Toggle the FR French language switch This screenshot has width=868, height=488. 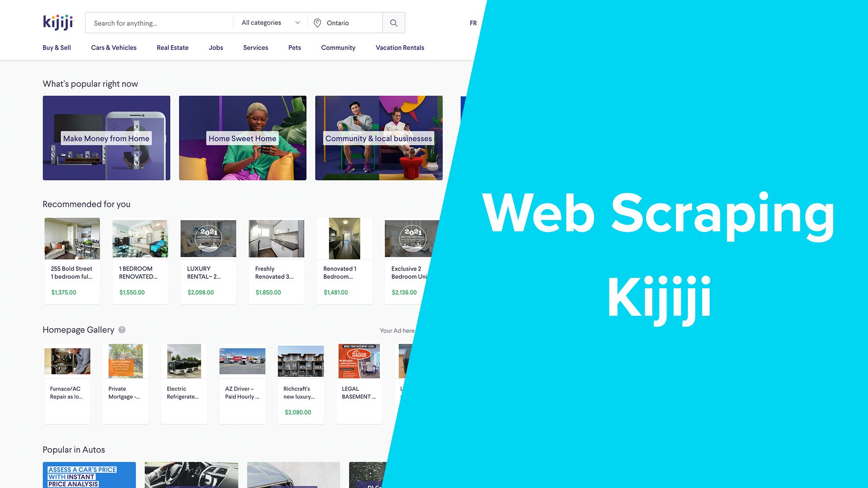472,22
